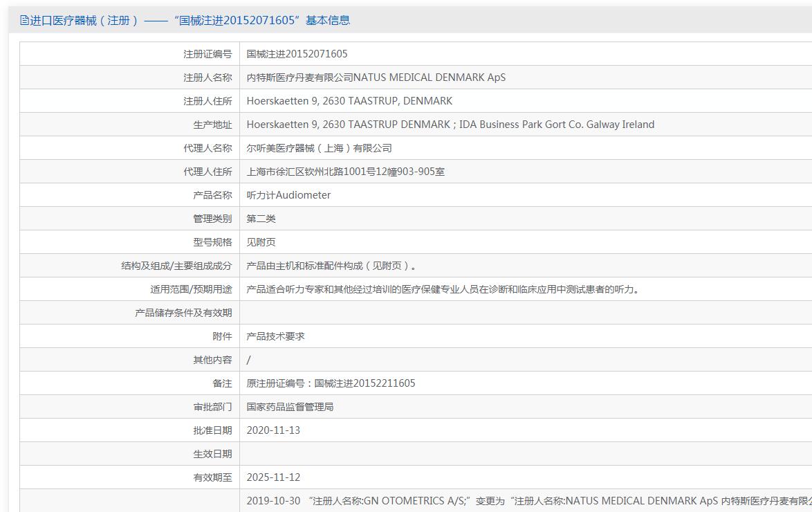Select address Hoerskaetten 9, 2630 TAASTRUP, DENMARK
Screen dimensions: 812x512
349,101
